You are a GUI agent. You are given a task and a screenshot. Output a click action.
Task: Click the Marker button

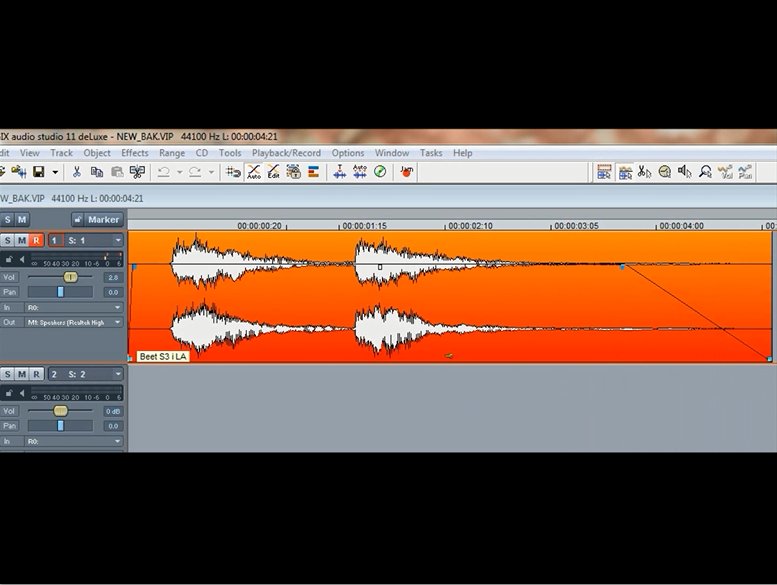(x=97, y=219)
